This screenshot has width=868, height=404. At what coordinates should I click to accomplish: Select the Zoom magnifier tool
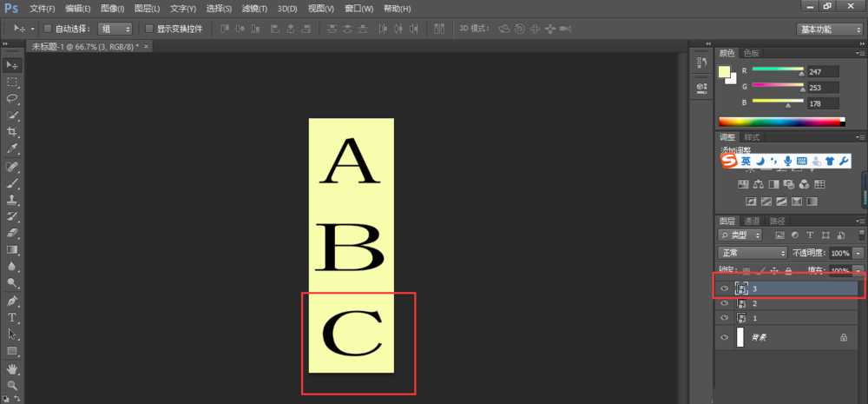pyautogui.click(x=12, y=385)
